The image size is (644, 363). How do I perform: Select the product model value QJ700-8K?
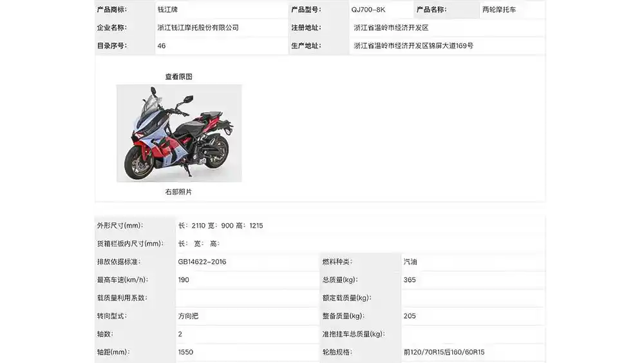tap(368, 10)
